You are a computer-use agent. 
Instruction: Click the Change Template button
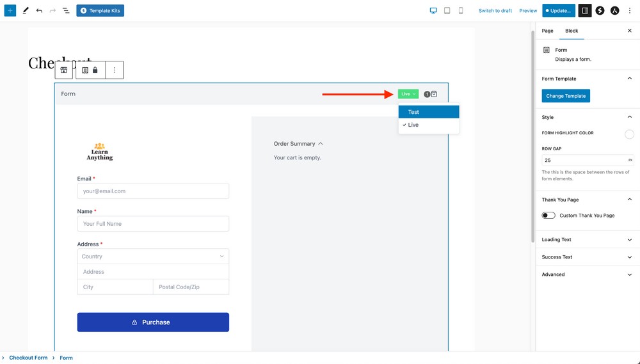566,96
